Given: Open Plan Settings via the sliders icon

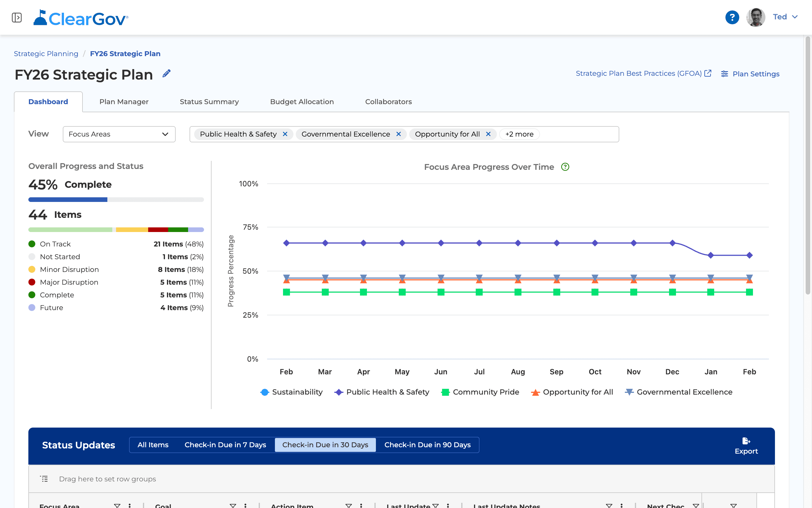Looking at the screenshot, I should click(x=725, y=73).
